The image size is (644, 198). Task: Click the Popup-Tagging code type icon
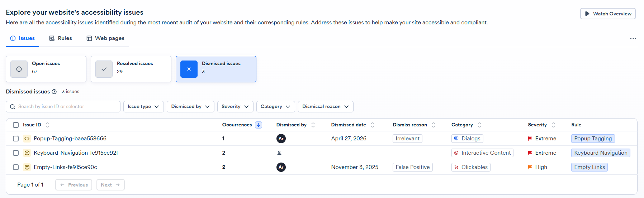tap(27, 139)
